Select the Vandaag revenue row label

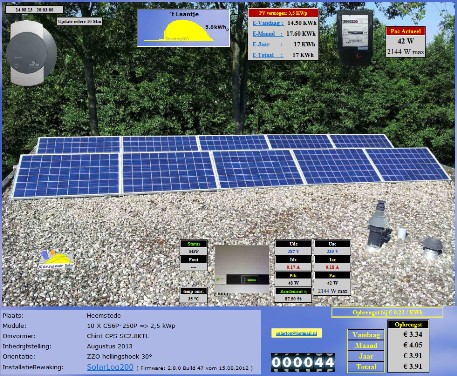[x=366, y=335]
